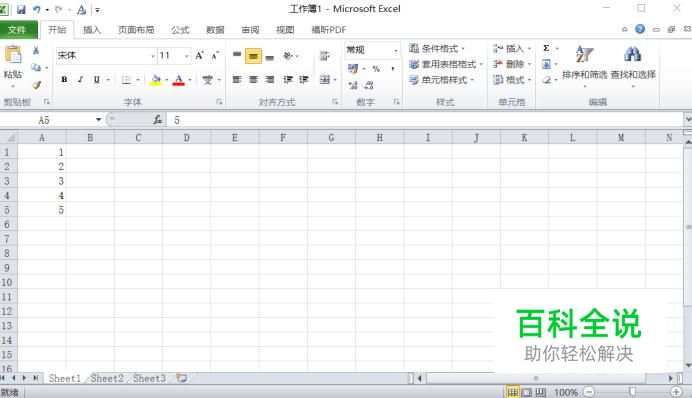The image size is (692, 398).
Task: Click the insert new worksheet icon
Action: (x=182, y=378)
